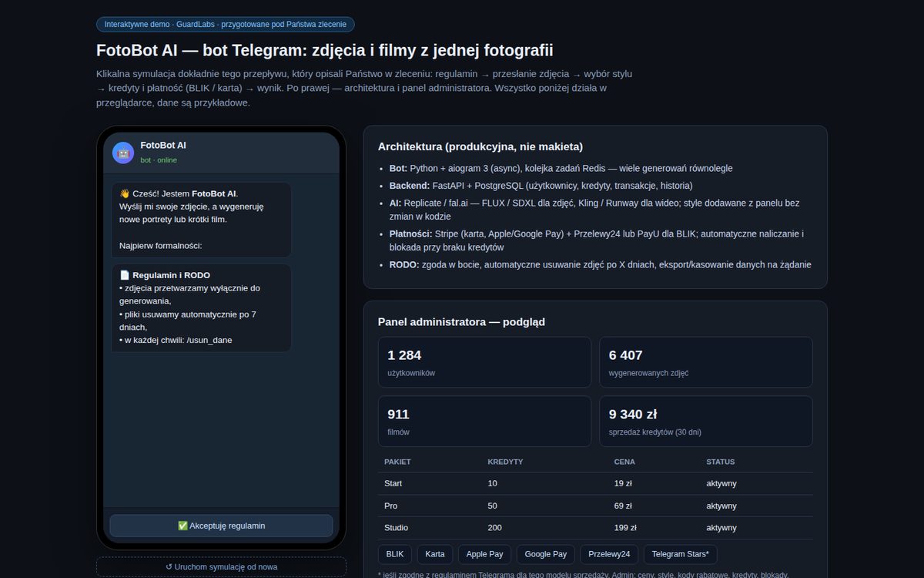This screenshot has height=578, width=924.
Task: Select the Start package row name
Action: pos(393,483)
